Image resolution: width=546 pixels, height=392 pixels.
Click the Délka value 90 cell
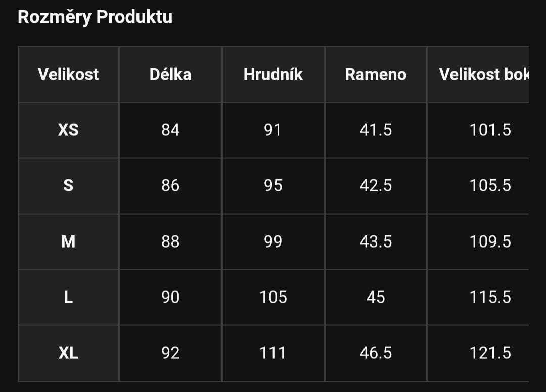coord(170,298)
